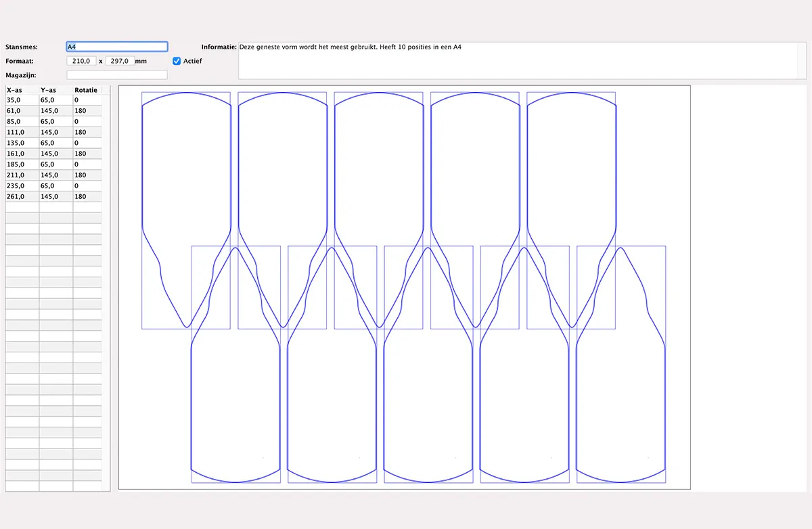Select the X-as cell with value 35,0
Image resolution: width=812 pixels, height=529 pixels.
click(x=22, y=100)
